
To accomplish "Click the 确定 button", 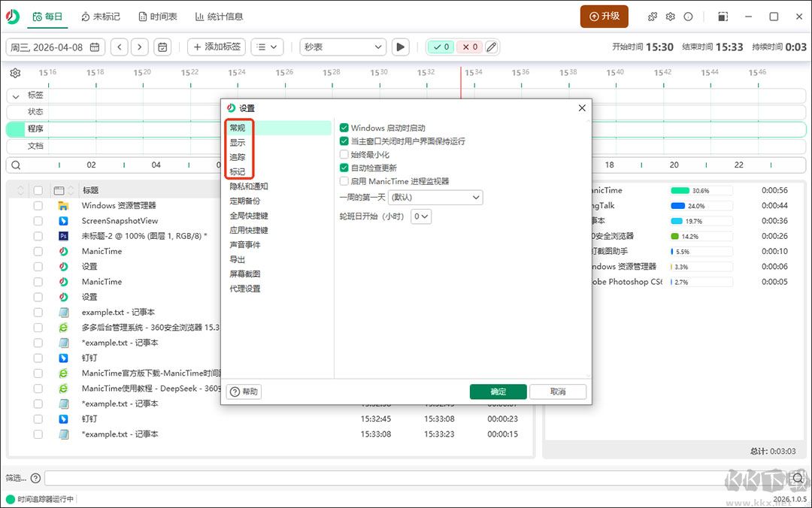I will pyautogui.click(x=498, y=392).
